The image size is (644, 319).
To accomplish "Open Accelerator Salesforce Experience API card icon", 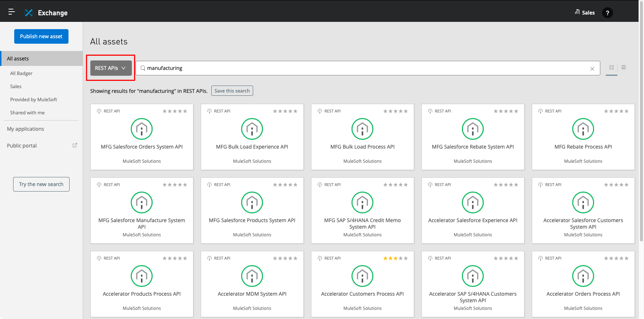I will click(473, 202).
